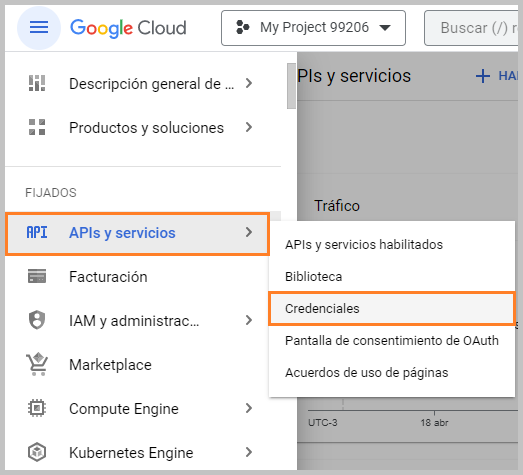This screenshot has height=475, width=523.
Task: Click the My Project 99206 project selector
Action: (313, 28)
